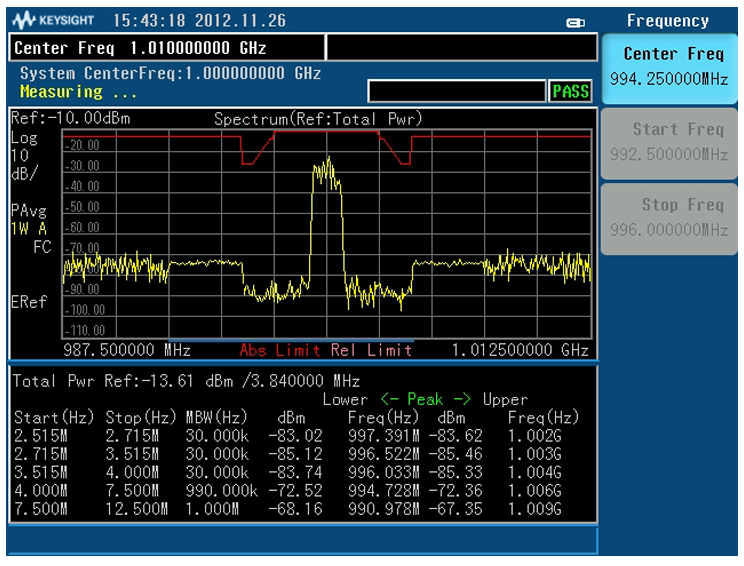
Task: Click the 1.009G upper frequency value
Action: pos(534,509)
